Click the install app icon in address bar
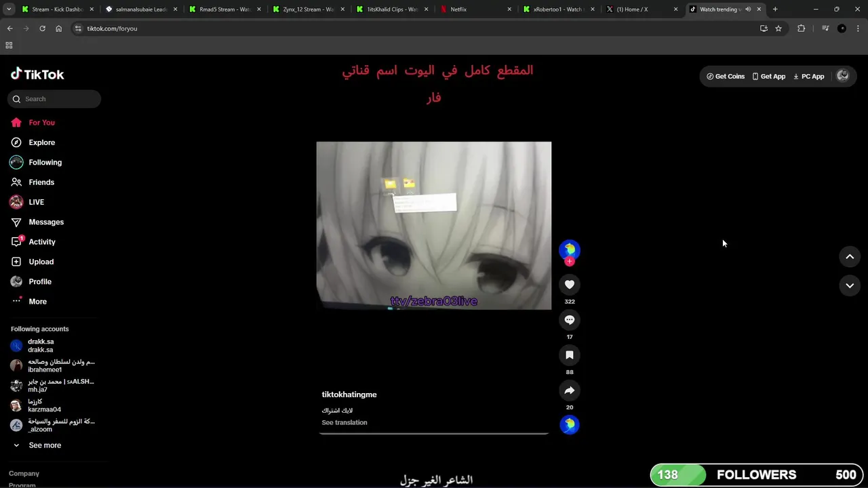 764,28
